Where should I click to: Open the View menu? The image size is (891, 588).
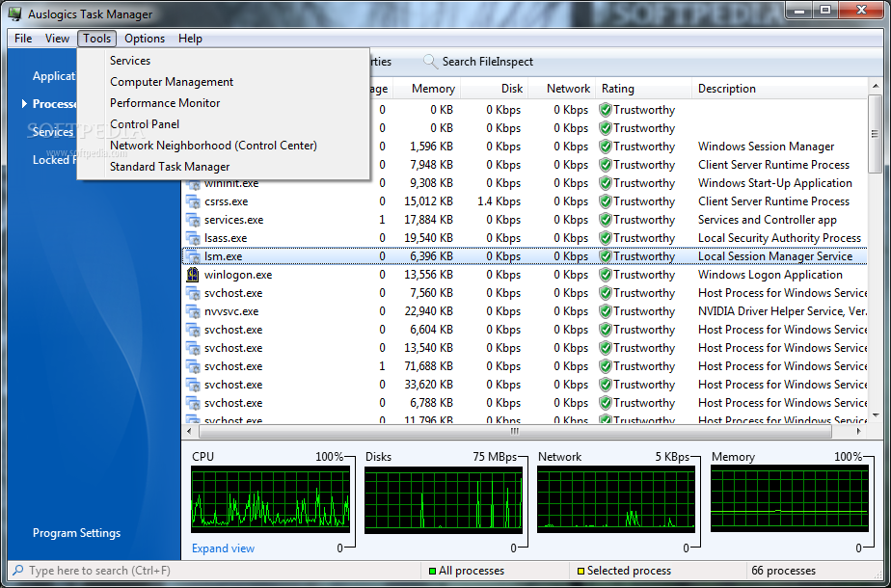(58, 38)
